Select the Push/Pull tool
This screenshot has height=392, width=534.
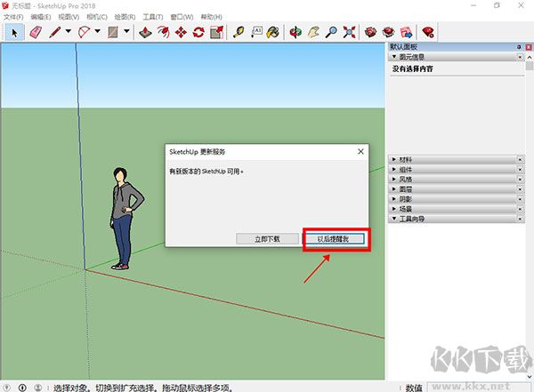click(x=146, y=32)
